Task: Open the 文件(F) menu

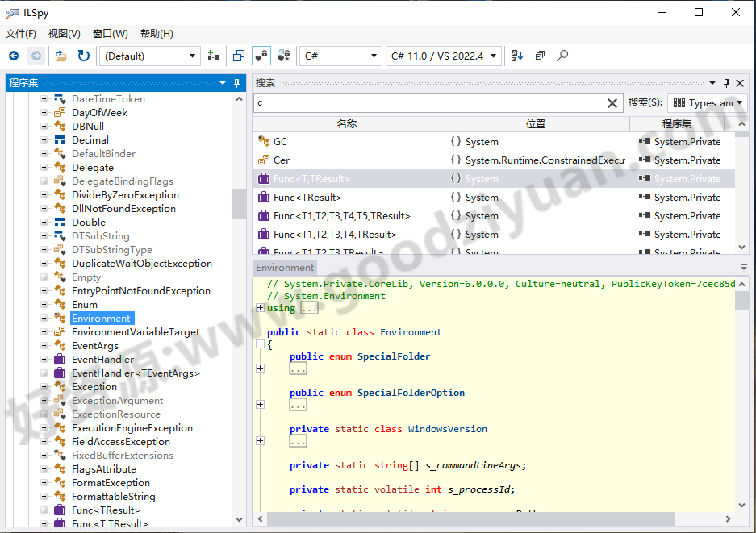Action: click(x=19, y=34)
